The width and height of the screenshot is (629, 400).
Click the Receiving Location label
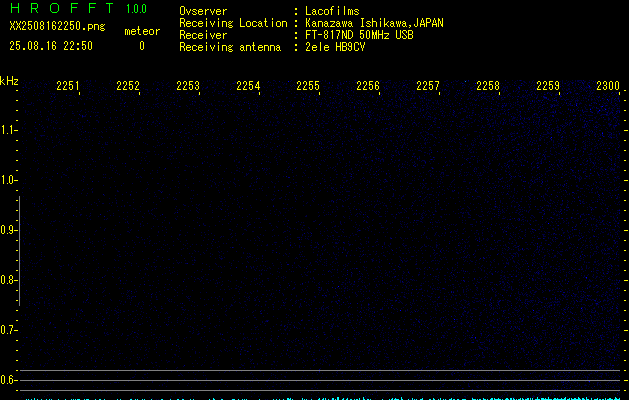click(x=233, y=23)
